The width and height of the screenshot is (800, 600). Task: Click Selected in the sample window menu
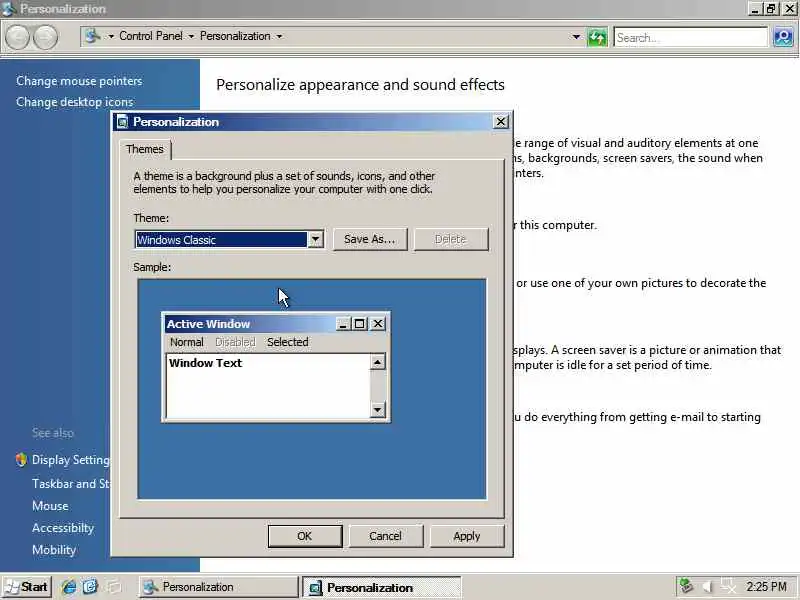click(x=287, y=342)
